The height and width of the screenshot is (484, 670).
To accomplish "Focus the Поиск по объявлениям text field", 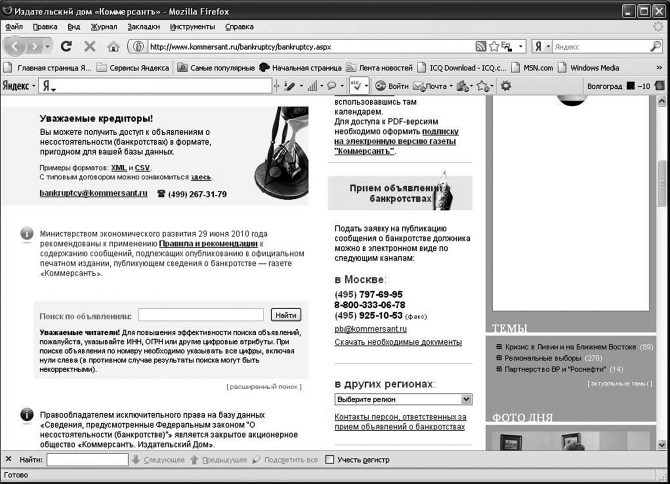I will tap(201, 315).
